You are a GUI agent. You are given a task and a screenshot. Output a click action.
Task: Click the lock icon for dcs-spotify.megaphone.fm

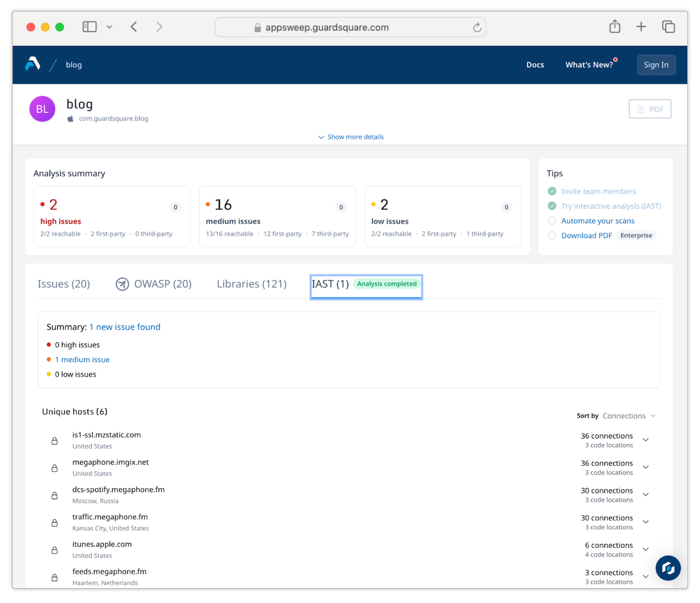click(54, 496)
